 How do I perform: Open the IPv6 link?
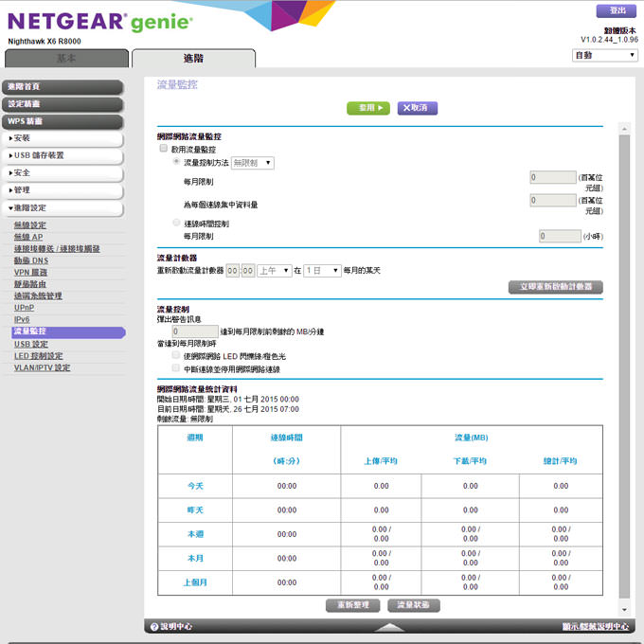pyautogui.click(x=22, y=319)
